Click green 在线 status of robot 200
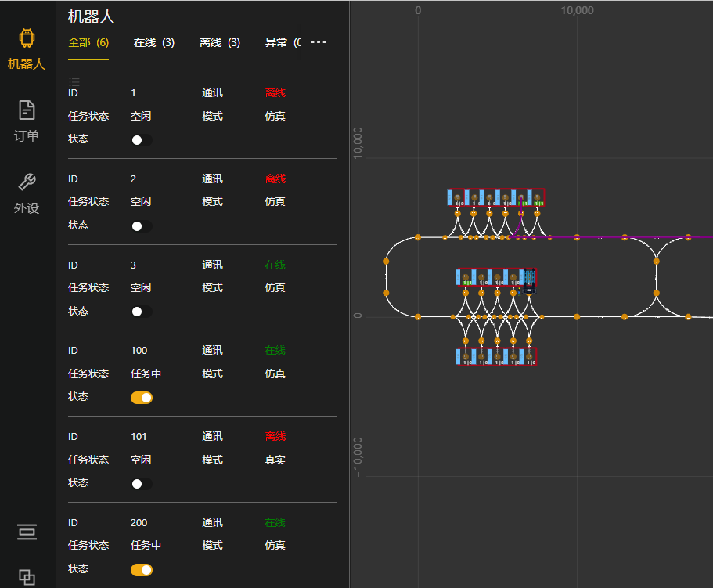 click(275, 522)
